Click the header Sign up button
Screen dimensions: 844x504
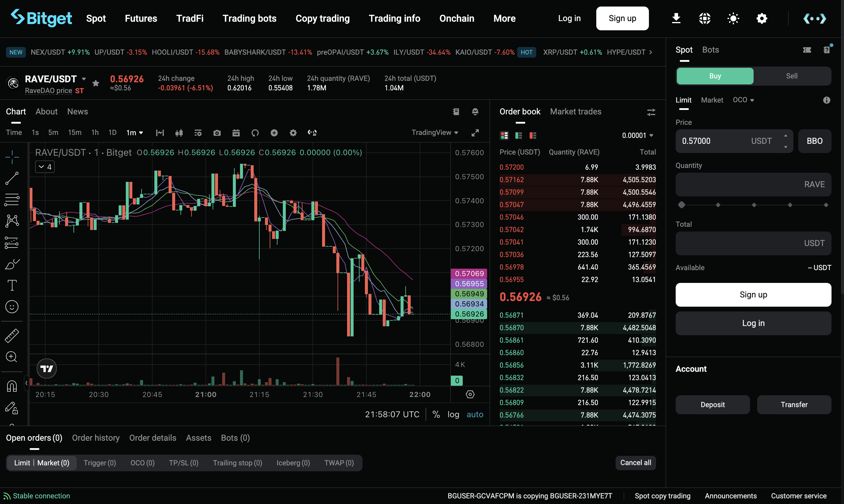pyautogui.click(x=622, y=18)
